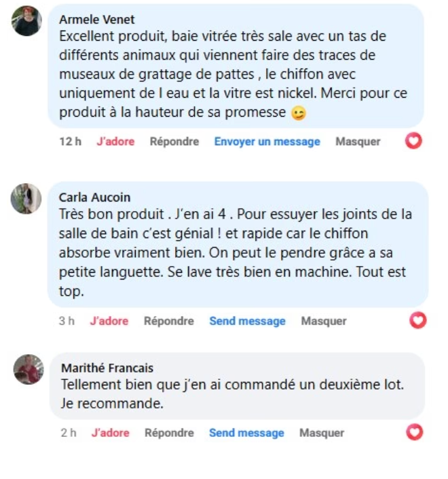Click the 3 h timestamp on Carla's comment

pyautogui.click(x=67, y=321)
